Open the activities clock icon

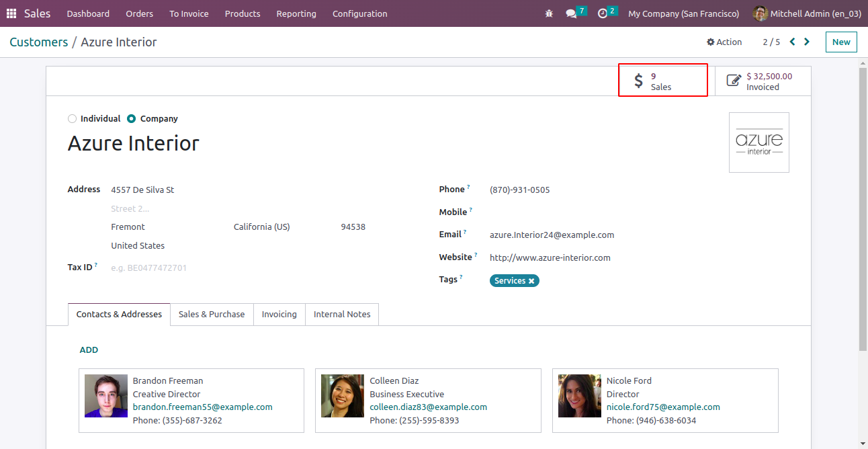[x=603, y=13]
